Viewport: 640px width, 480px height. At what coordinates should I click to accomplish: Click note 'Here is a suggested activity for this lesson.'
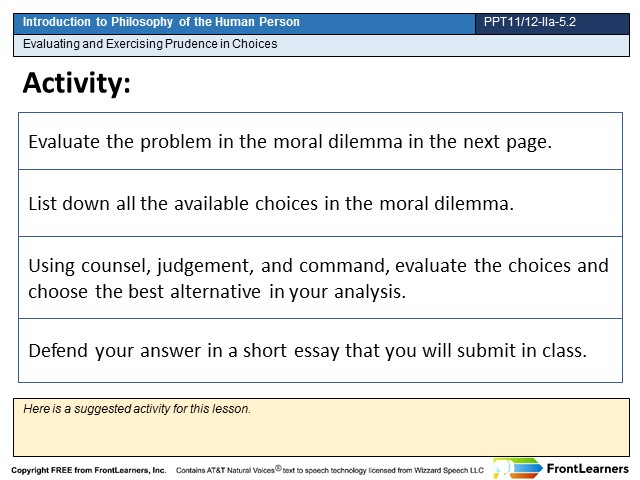(137, 409)
